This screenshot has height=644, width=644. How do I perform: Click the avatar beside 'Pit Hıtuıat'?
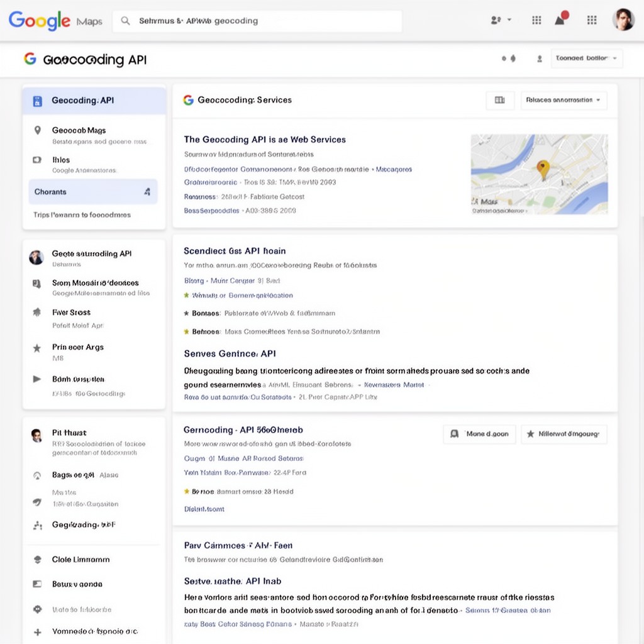coord(36,436)
